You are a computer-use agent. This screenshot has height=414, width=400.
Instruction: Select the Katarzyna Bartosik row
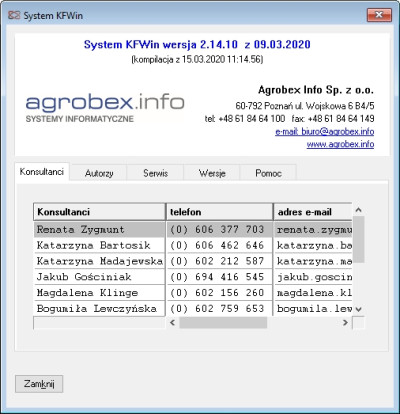[193, 245]
